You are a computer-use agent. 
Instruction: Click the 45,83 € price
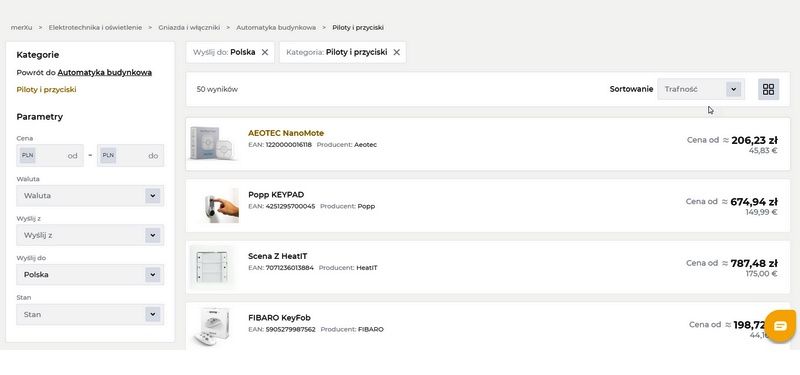pyautogui.click(x=763, y=151)
